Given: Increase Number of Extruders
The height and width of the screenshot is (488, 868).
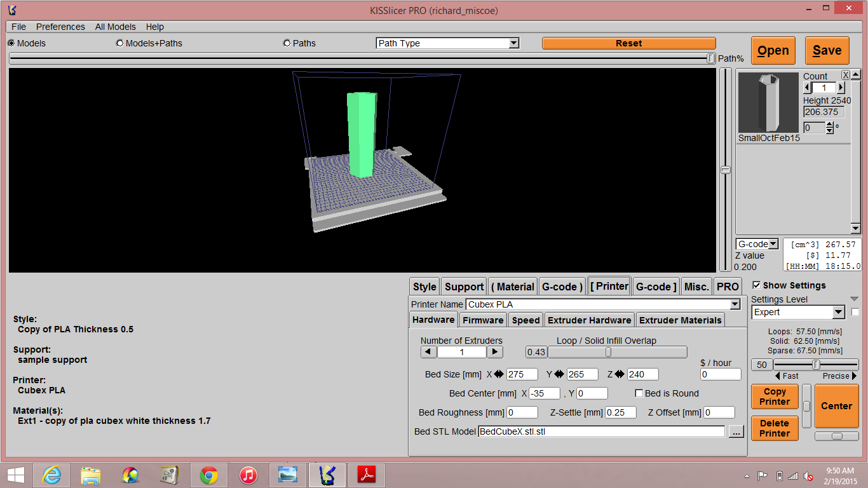Looking at the screenshot, I should [494, 351].
